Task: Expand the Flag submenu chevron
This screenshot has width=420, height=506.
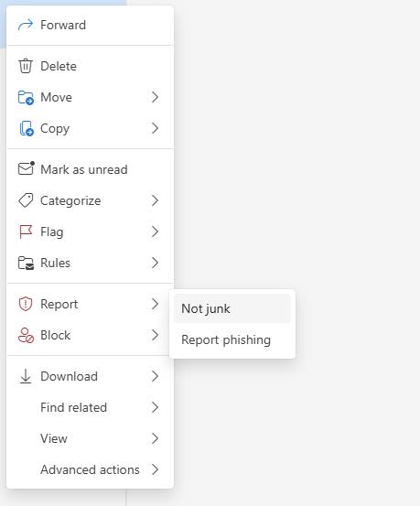Action: pos(155,231)
